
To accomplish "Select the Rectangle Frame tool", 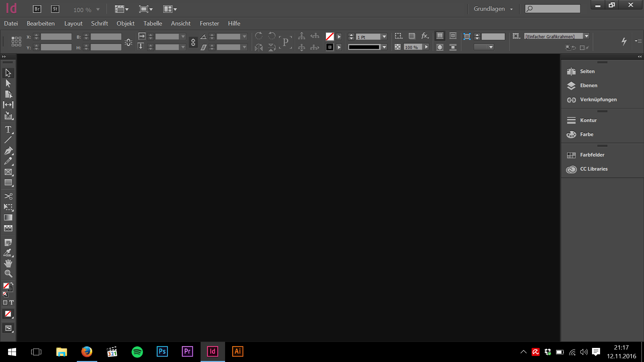I will click(8, 172).
